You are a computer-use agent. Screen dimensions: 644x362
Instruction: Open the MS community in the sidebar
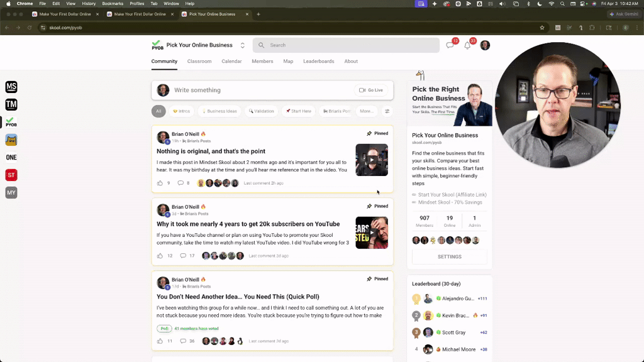click(x=11, y=87)
